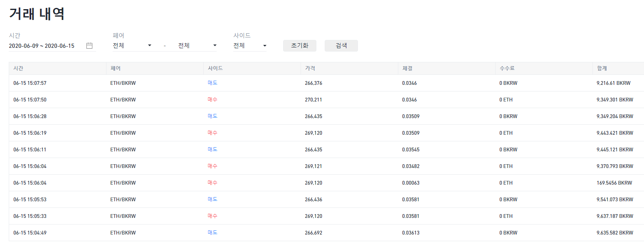Click the 합계 column header
Viewport: 644px width, 242px height.
[602, 69]
